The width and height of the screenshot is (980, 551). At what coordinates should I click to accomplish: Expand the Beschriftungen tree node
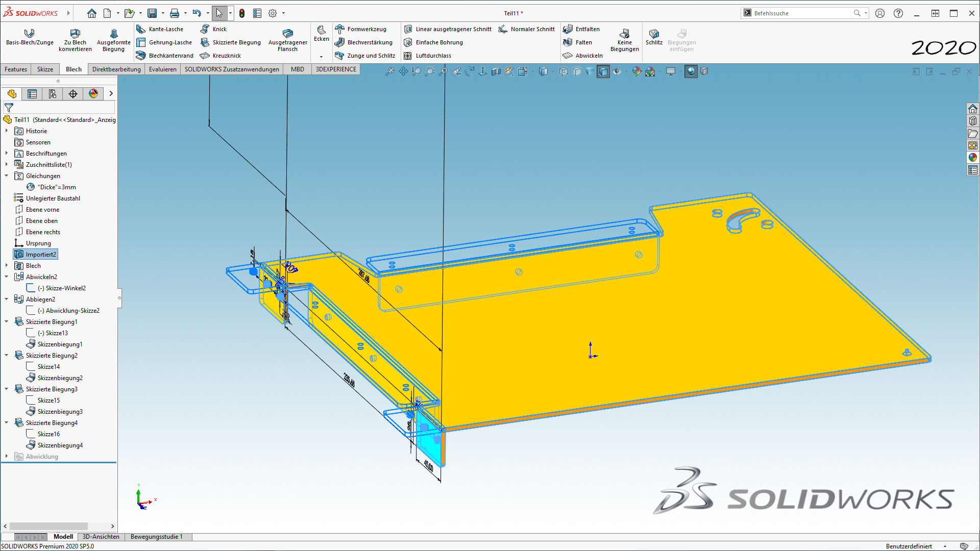[x=7, y=154]
